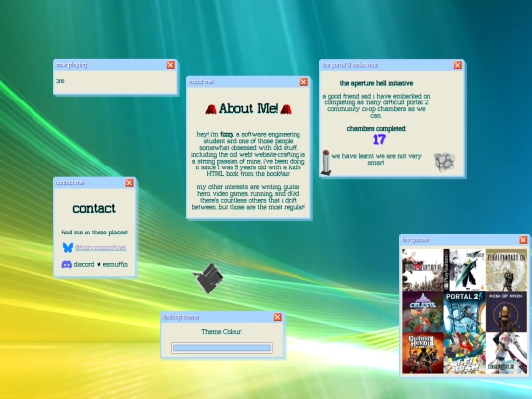
Task: Click "find me in these places!" text
Action: click(95, 233)
